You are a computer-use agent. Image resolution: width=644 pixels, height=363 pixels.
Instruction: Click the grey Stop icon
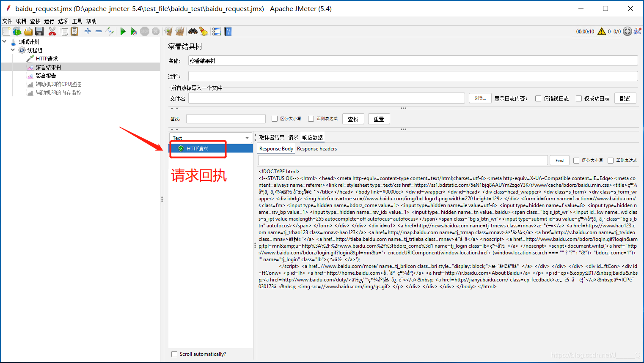[x=145, y=31]
